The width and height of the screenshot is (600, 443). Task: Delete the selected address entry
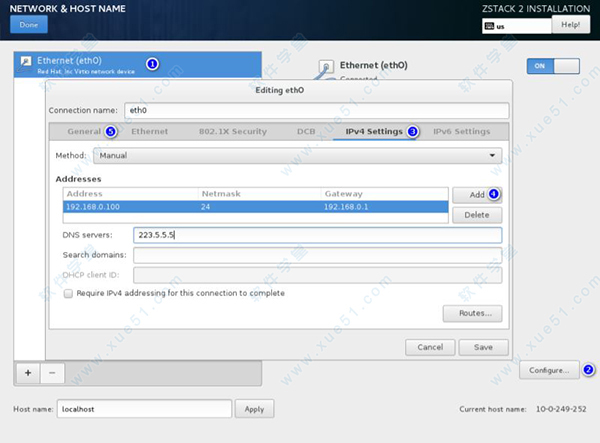(x=476, y=215)
